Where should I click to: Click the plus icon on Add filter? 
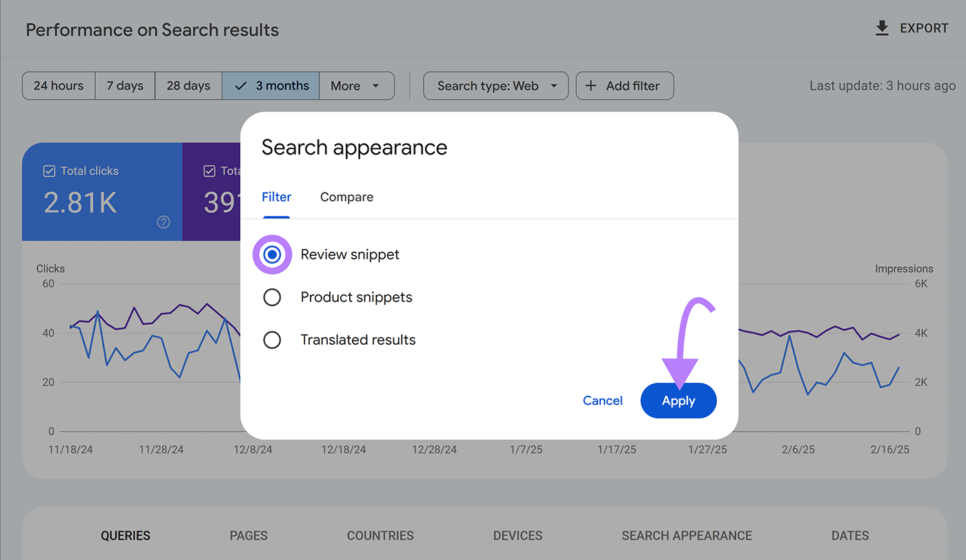pos(591,86)
